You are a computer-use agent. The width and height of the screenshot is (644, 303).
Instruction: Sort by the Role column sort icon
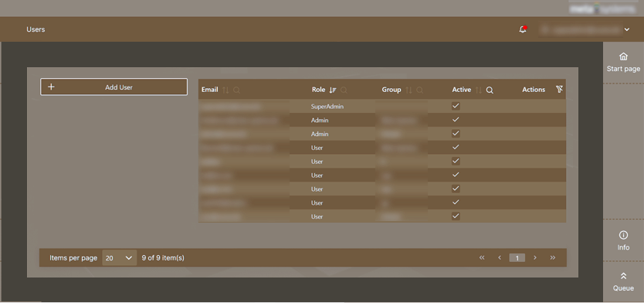[333, 90]
